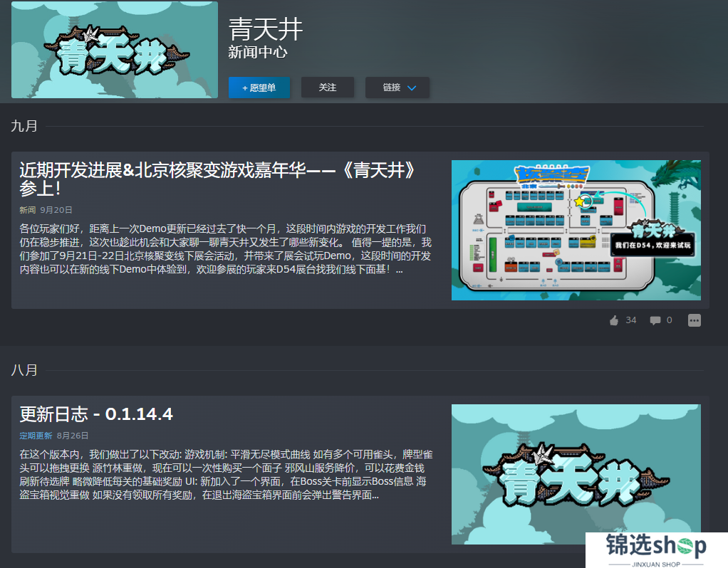Open the 青天井 game header image
The image size is (728, 568).
[115, 50]
